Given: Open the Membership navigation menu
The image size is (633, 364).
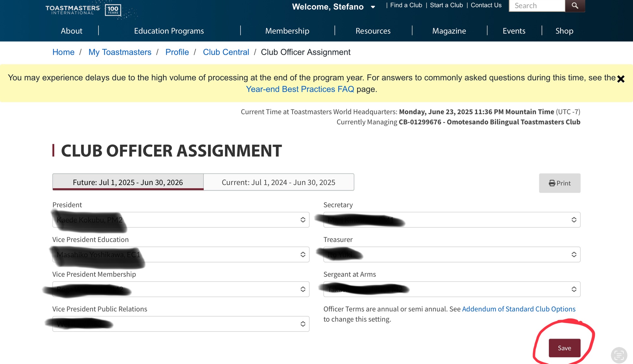Looking at the screenshot, I should tap(287, 31).
